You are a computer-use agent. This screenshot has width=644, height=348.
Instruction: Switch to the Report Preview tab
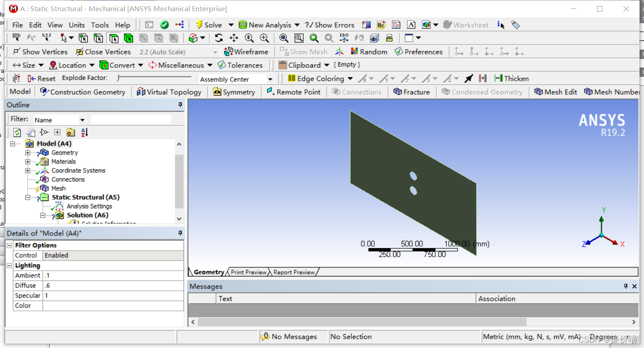click(294, 272)
